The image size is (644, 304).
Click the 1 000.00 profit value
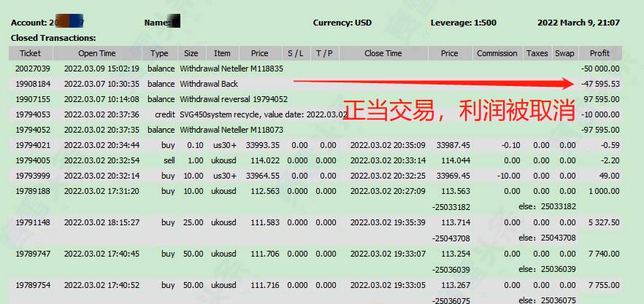[604, 191]
